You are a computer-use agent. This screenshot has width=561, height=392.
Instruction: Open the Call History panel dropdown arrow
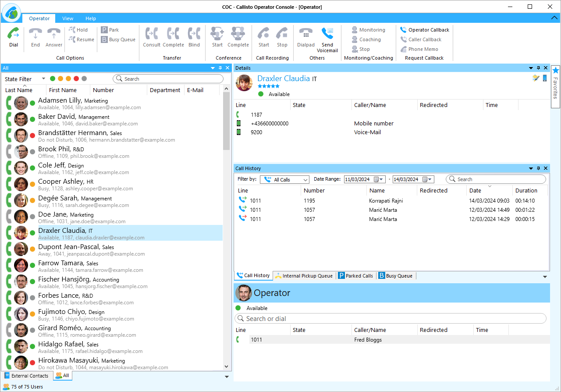tap(531, 168)
